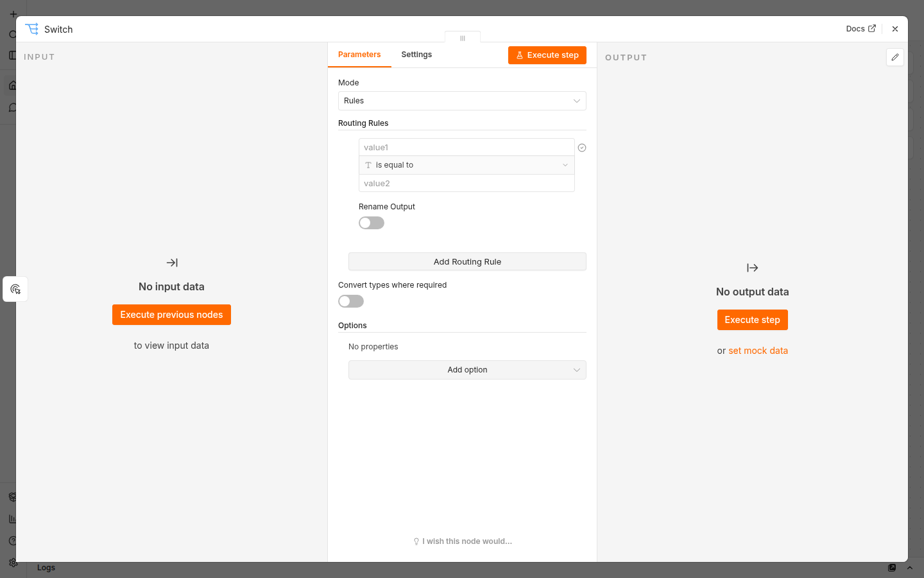Click Add Routing Rule button
Screen dimensions: 924x578
pos(467,261)
